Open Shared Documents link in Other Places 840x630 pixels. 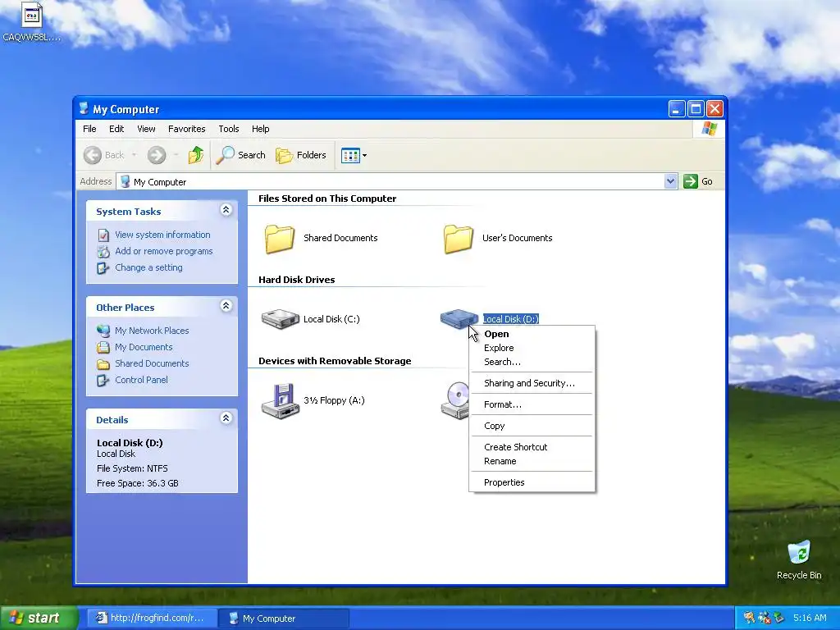[x=152, y=363]
